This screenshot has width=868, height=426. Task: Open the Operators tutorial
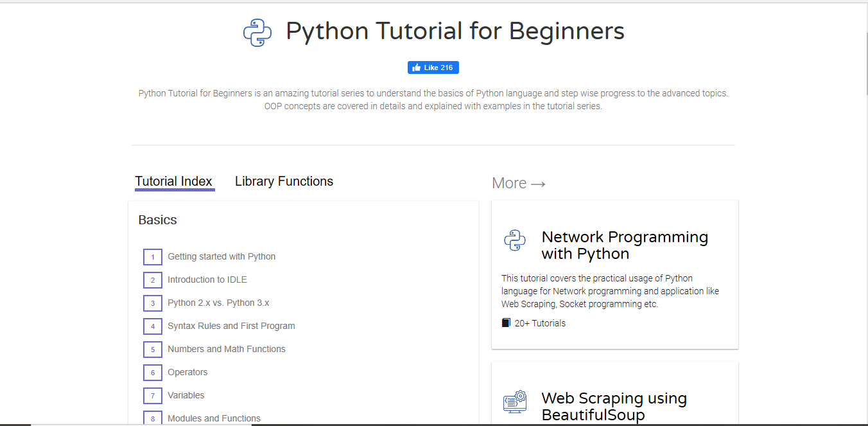187,372
